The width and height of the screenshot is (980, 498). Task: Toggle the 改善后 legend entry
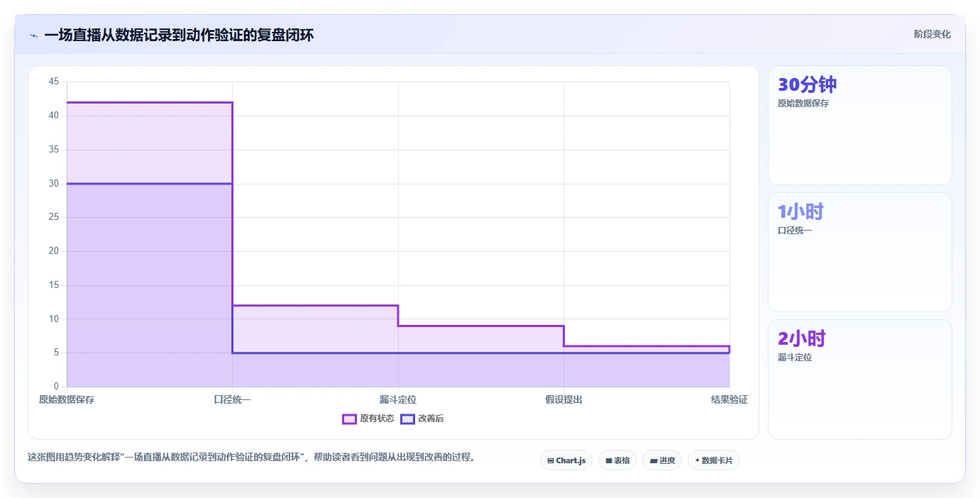(x=422, y=419)
